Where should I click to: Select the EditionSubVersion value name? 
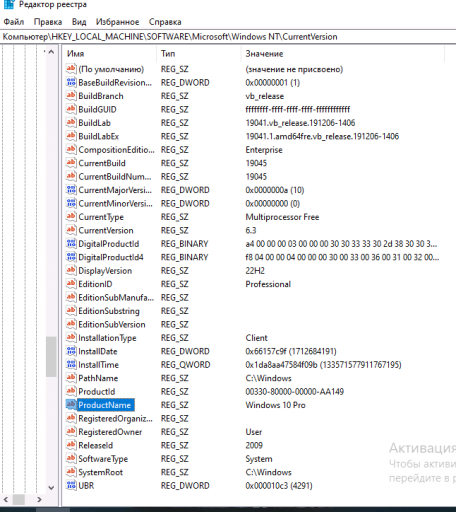pyautogui.click(x=112, y=324)
